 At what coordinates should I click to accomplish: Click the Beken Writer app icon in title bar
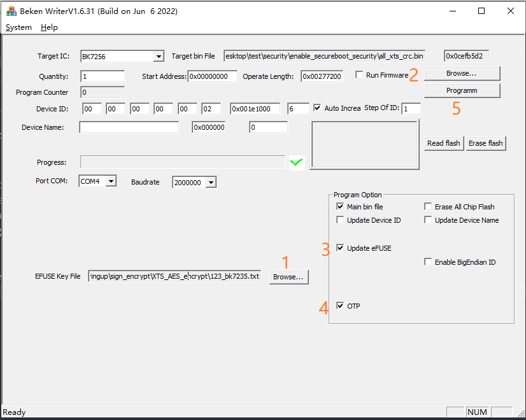(11, 11)
